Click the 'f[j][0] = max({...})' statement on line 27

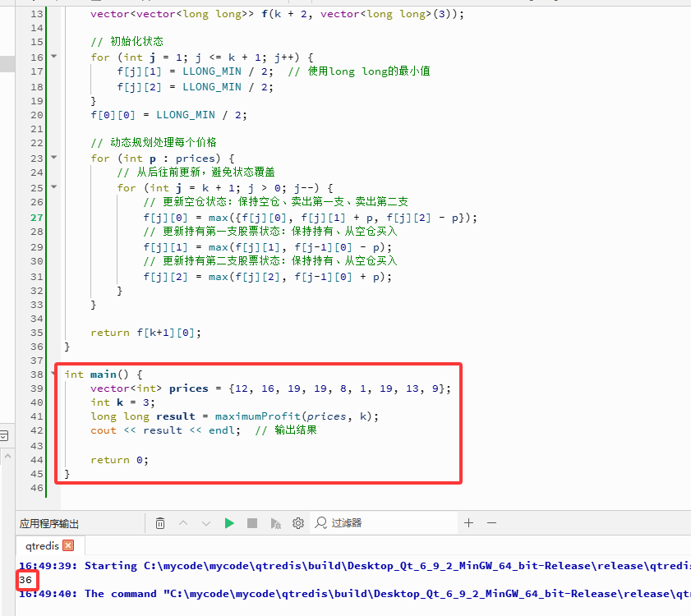[x=311, y=218]
